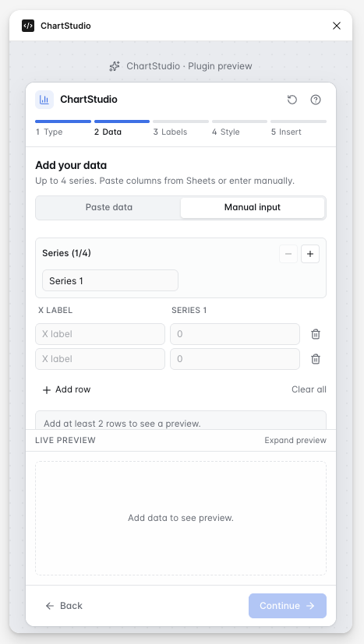
Task: Click the reset/undo arrow icon in the header
Action: 292,100
